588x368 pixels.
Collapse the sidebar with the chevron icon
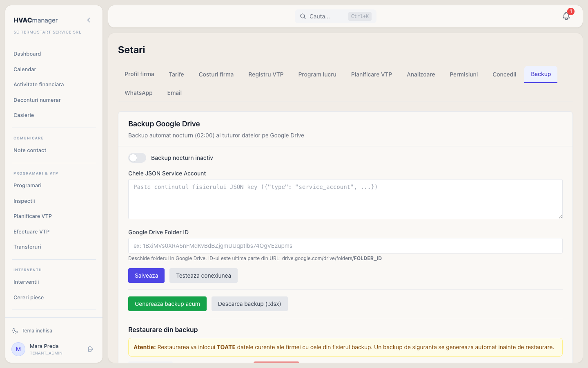[89, 20]
